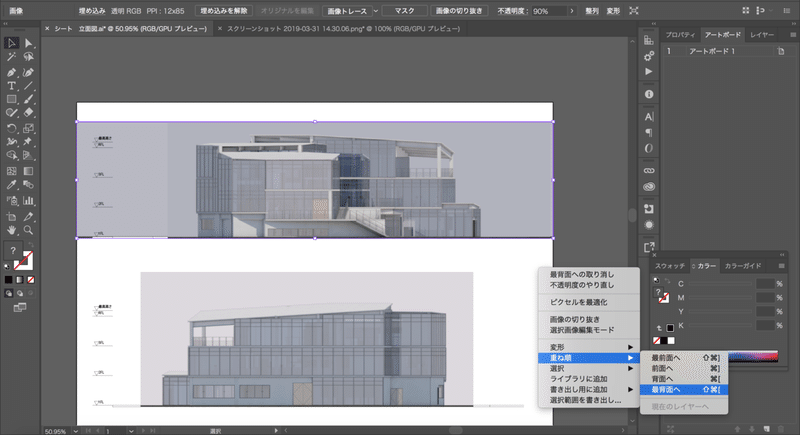The image size is (800, 435).
Task: Expand the 書き出し用に追加 submenu
Action: (589, 390)
